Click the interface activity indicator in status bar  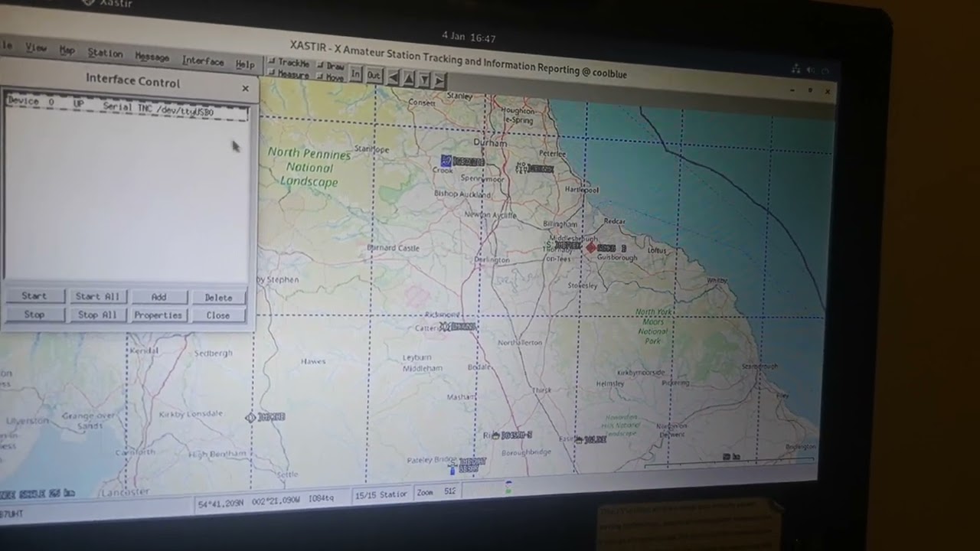[x=508, y=486]
